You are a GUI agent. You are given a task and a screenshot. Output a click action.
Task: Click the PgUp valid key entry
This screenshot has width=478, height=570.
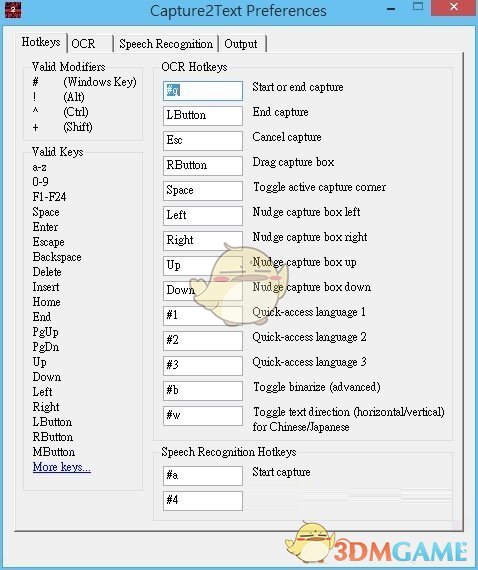45,332
